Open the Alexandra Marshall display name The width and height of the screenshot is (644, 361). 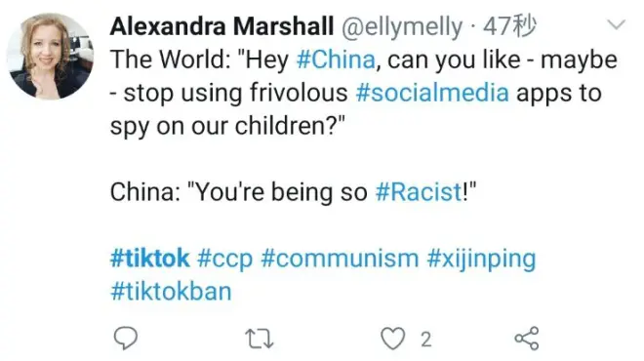pyautogui.click(x=221, y=26)
